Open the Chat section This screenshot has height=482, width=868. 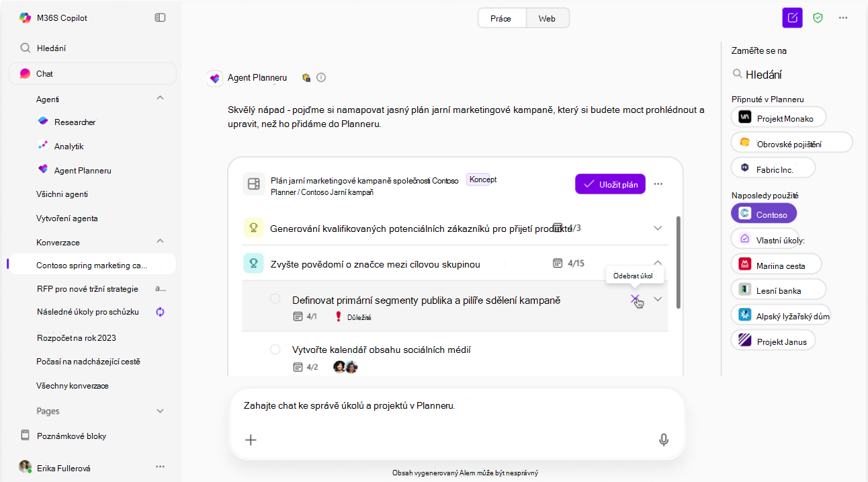pyautogui.click(x=92, y=74)
